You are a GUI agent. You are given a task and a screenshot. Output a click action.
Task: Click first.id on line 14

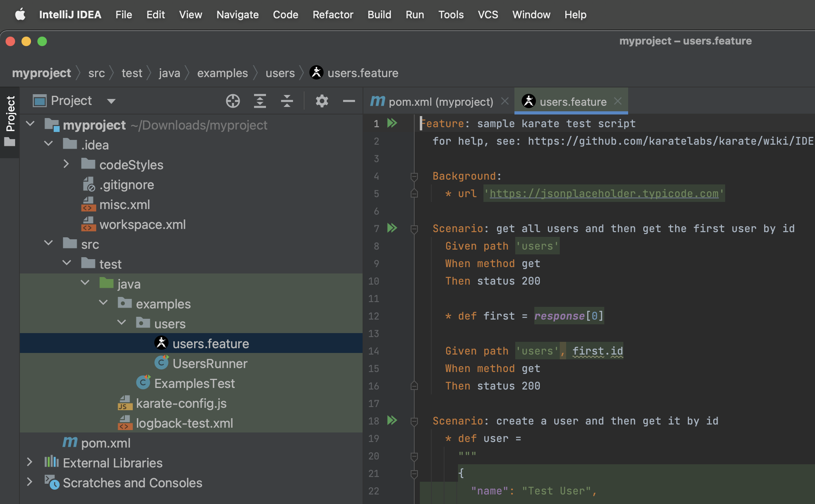pyautogui.click(x=598, y=351)
